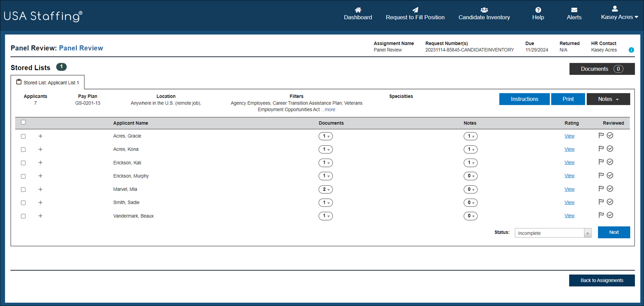This screenshot has width=644, height=306.
Task: Check the select-all applicants checkbox
Action: (23, 122)
